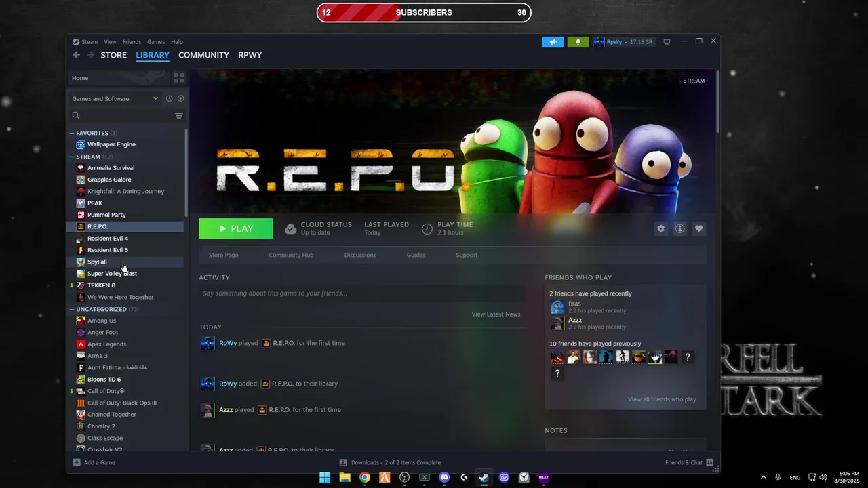Open friend Azzz's avatar in Friends Who Play
The image size is (868, 488).
tap(557, 323)
